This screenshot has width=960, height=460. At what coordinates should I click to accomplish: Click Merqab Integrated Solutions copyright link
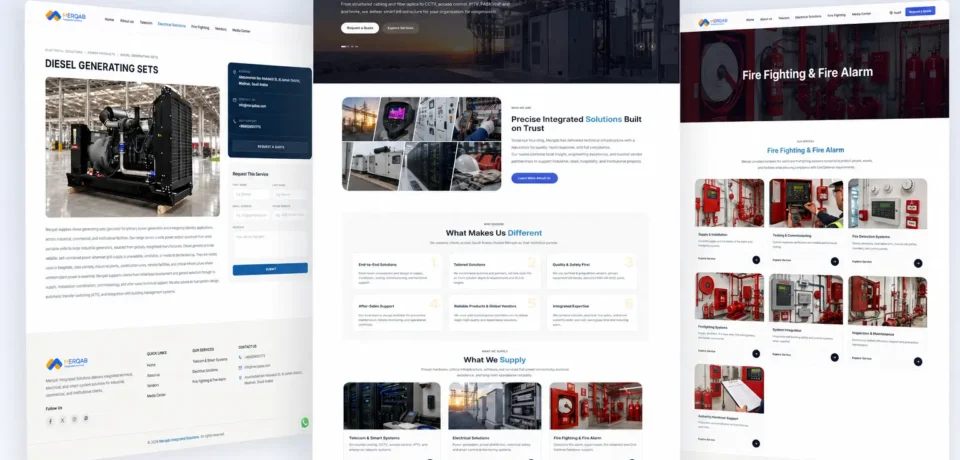[x=179, y=439]
